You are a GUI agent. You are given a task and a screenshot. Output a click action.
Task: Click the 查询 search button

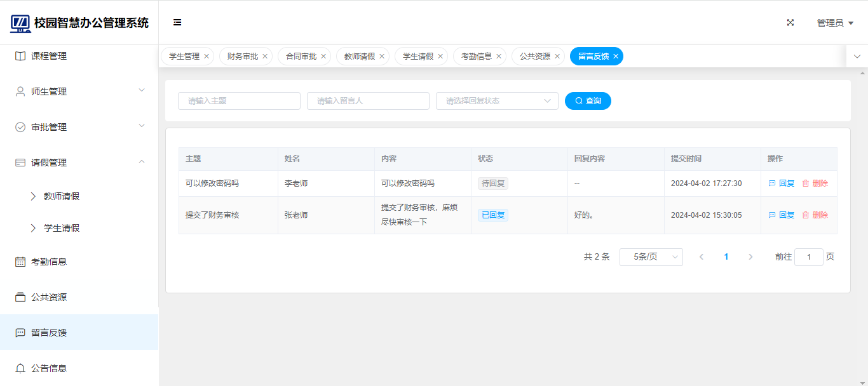coord(588,101)
